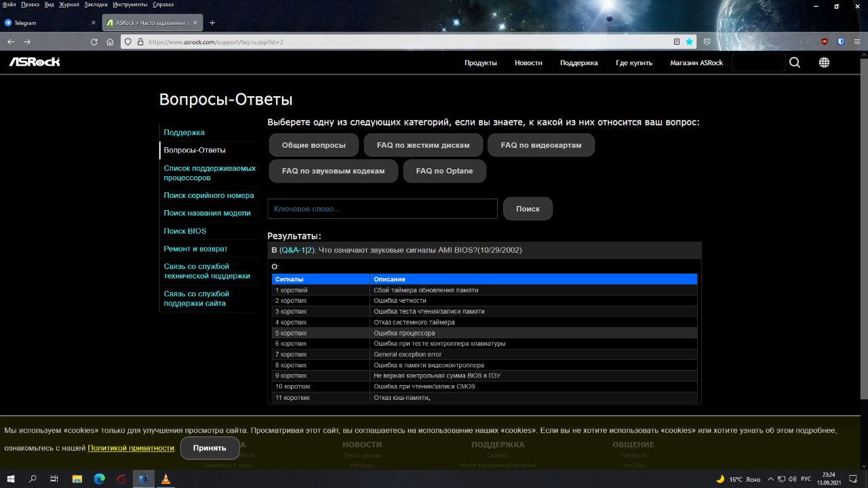Open the notification center icon

pyautogui.click(x=852, y=479)
